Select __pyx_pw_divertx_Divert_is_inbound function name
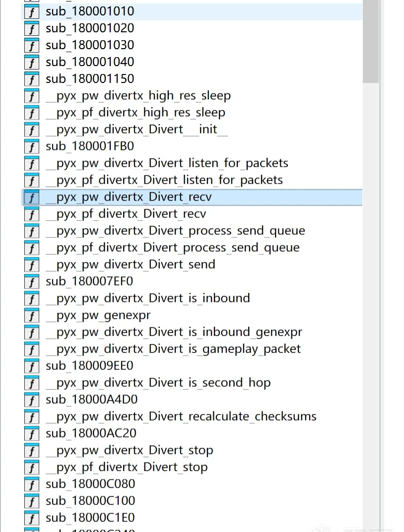The image size is (404, 532). (148, 298)
